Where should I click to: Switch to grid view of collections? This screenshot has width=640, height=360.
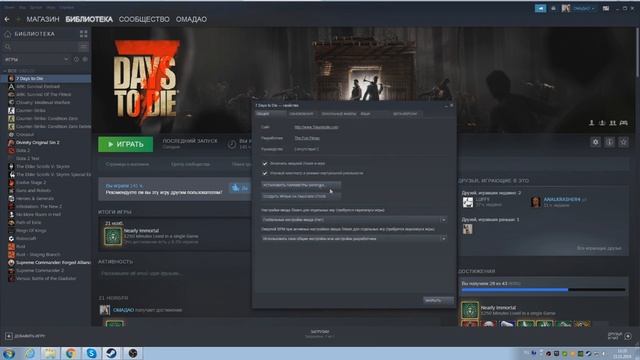[x=83, y=34]
